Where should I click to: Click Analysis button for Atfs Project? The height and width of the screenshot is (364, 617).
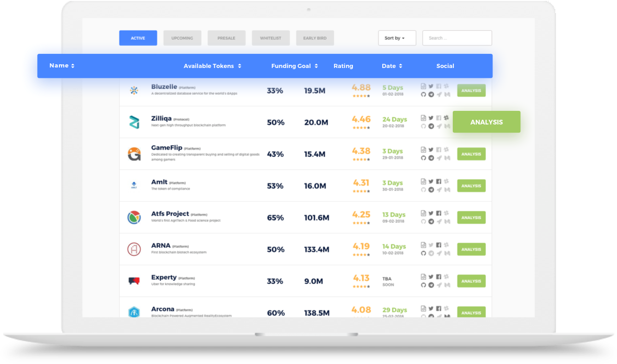point(471,218)
